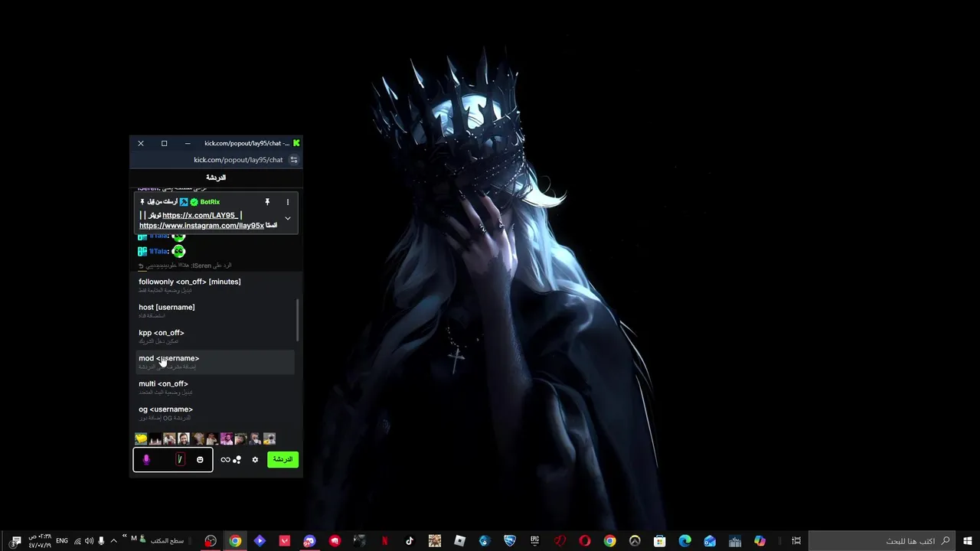Open the system tray volume icon

(x=89, y=541)
